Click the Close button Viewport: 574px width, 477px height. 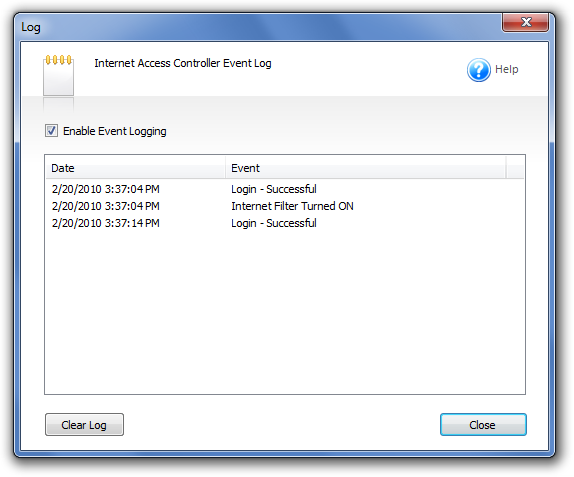[483, 425]
